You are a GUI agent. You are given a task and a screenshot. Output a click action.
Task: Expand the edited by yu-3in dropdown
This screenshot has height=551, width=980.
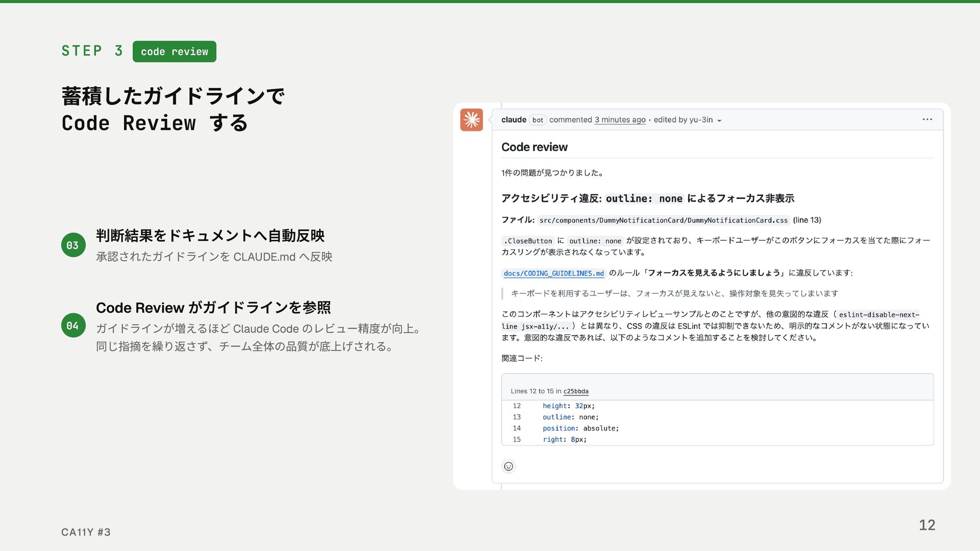point(719,121)
